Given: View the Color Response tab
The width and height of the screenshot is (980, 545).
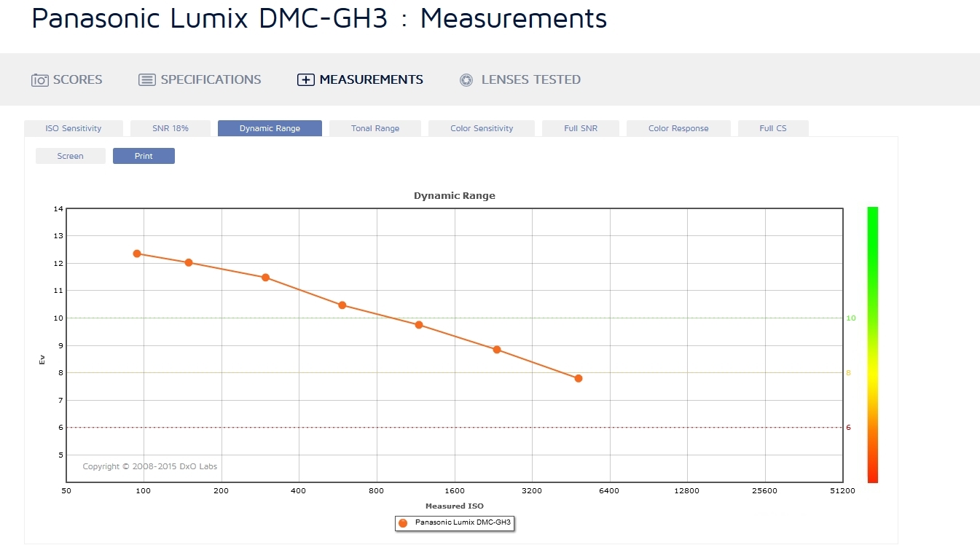Looking at the screenshot, I should point(678,128).
